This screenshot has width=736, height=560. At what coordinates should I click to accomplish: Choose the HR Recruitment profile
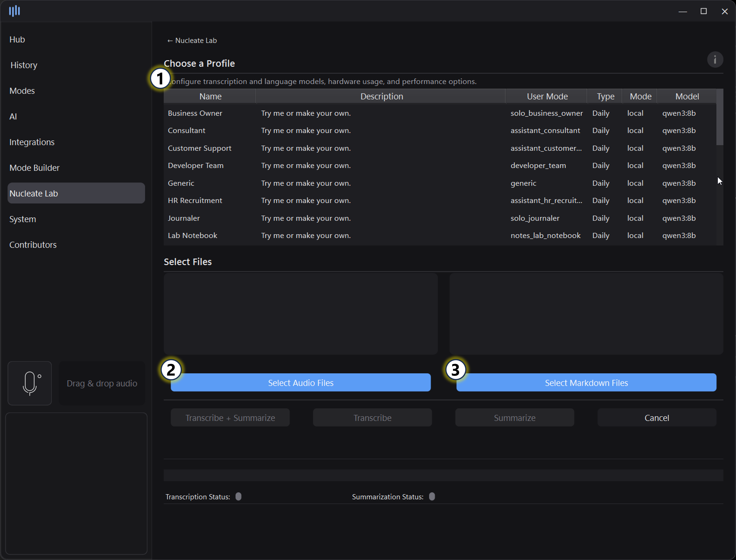coord(440,201)
